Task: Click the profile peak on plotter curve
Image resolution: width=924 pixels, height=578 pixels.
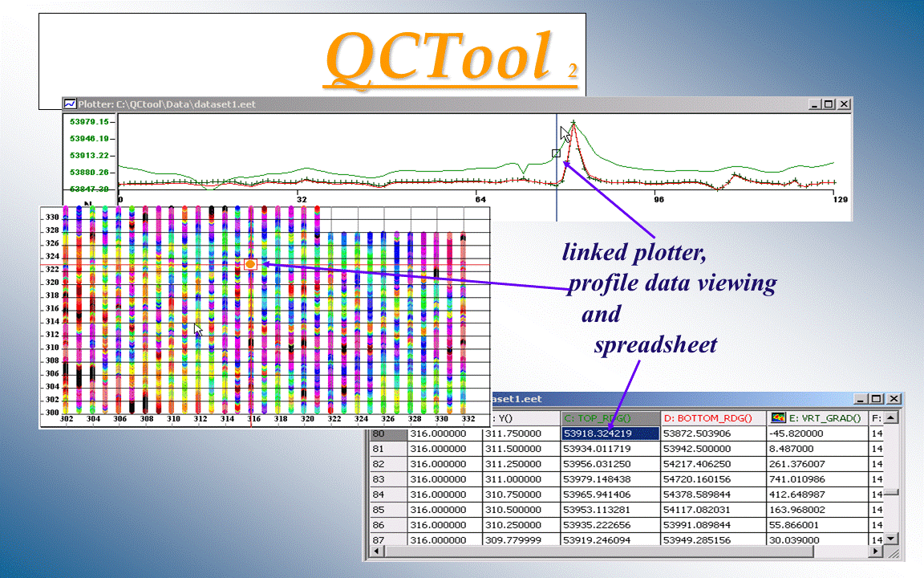Action: tap(573, 124)
